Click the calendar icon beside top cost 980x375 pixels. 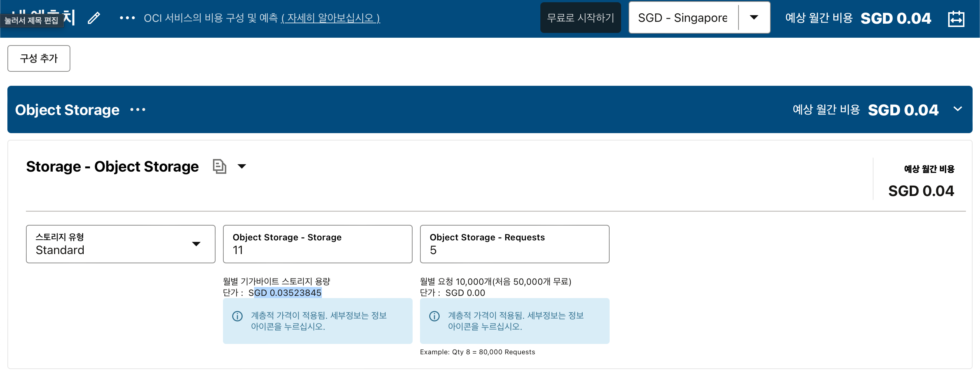click(955, 18)
